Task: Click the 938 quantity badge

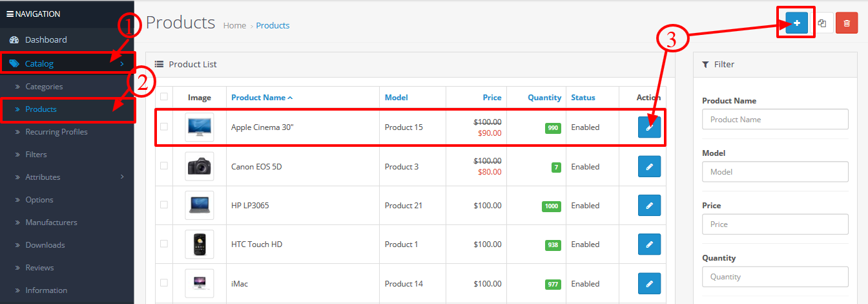Action: pyautogui.click(x=553, y=245)
